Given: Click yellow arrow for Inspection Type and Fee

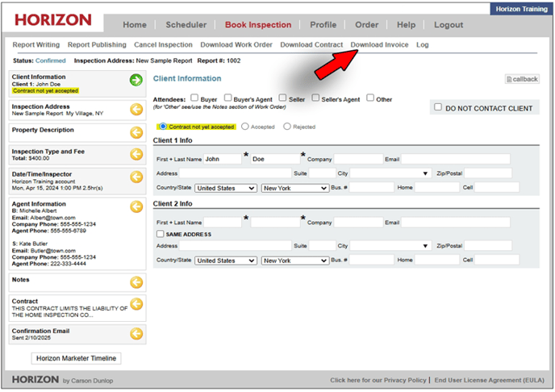Looking at the screenshot, I should (136, 154).
